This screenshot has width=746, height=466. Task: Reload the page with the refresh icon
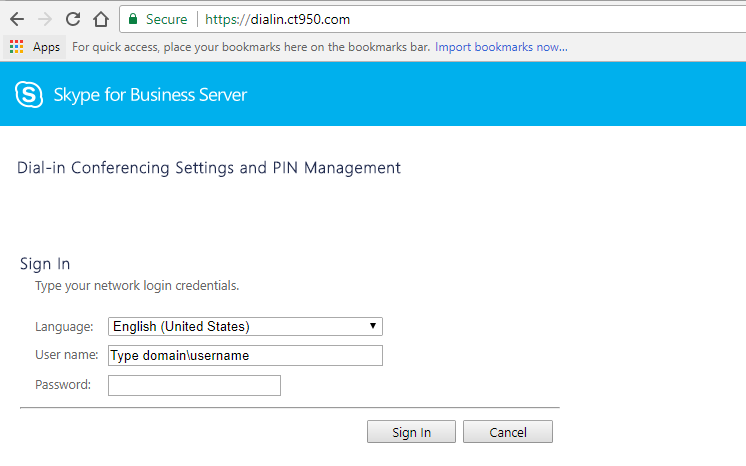pyautogui.click(x=73, y=20)
